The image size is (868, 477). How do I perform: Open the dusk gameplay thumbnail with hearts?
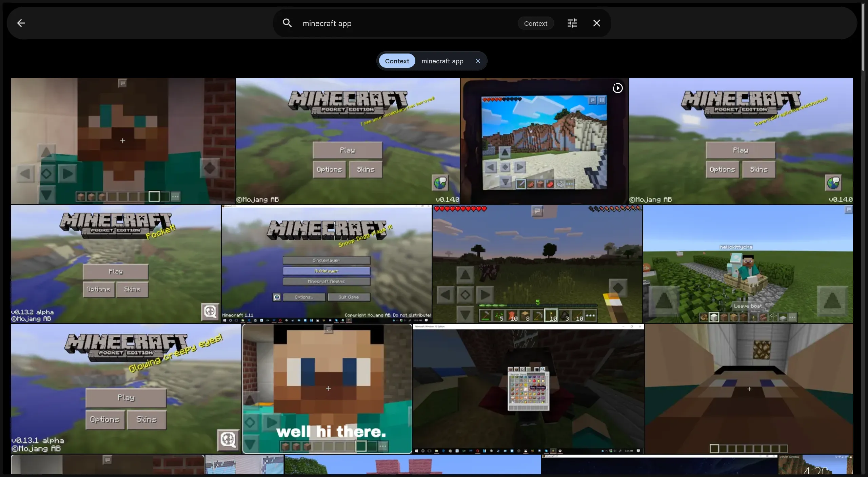coord(537,264)
